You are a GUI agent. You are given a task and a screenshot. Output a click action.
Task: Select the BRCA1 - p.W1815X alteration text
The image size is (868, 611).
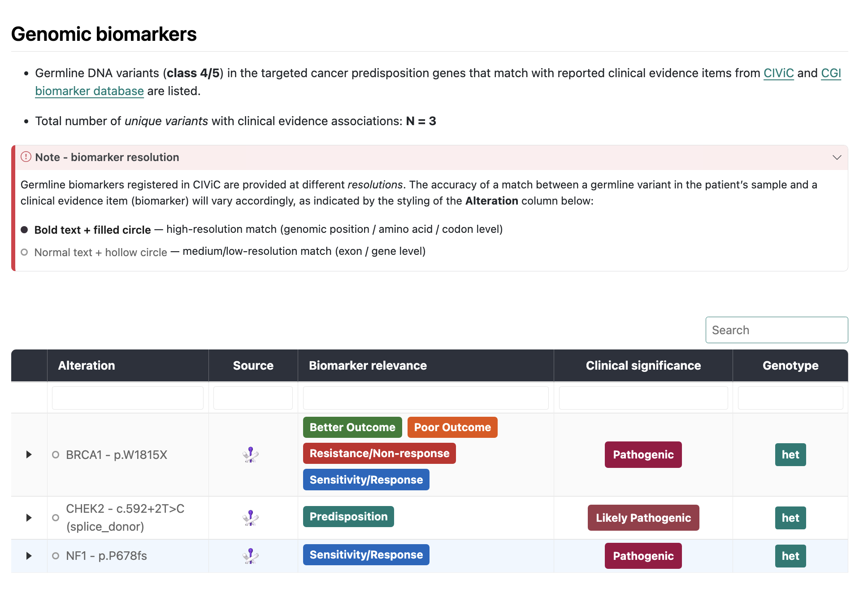point(117,455)
